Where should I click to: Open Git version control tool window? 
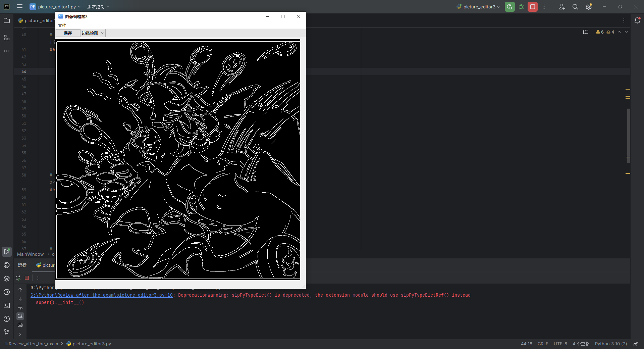[7, 332]
